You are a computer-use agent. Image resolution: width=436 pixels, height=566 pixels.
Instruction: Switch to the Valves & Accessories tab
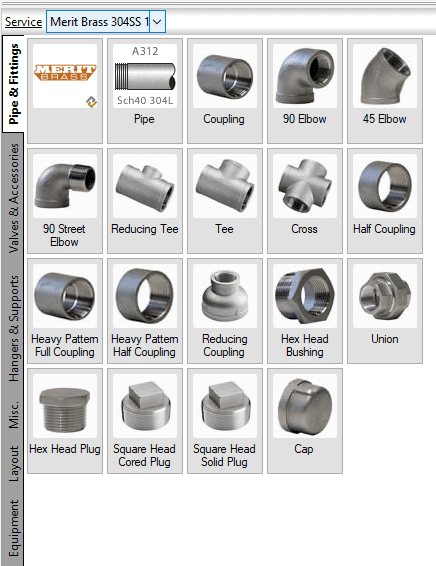(13, 198)
